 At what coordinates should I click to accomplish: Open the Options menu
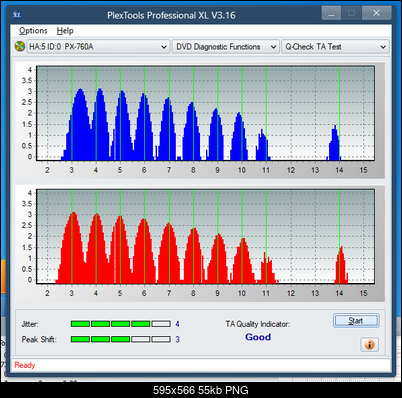(33, 31)
